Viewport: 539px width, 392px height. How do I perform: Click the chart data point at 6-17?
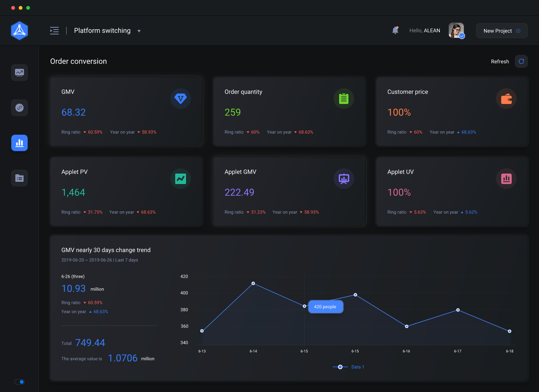(x=458, y=310)
